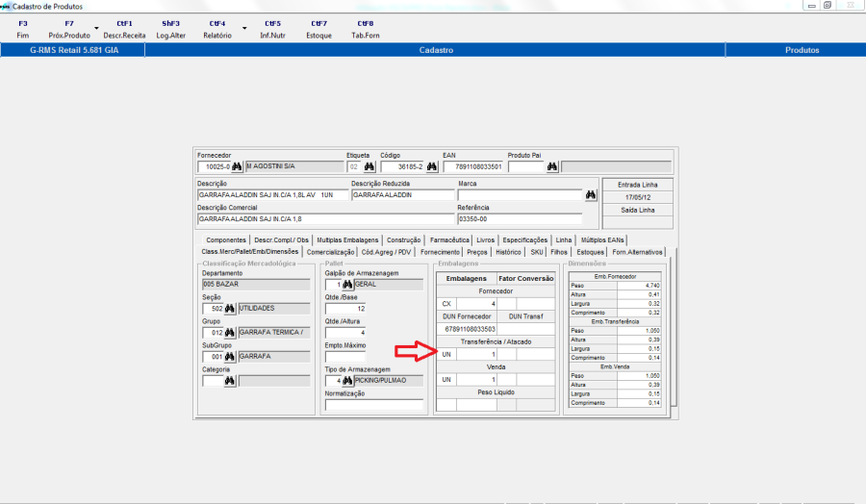Switch to Histórico tab
866x504 pixels.
pyautogui.click(x=508, y=252)
